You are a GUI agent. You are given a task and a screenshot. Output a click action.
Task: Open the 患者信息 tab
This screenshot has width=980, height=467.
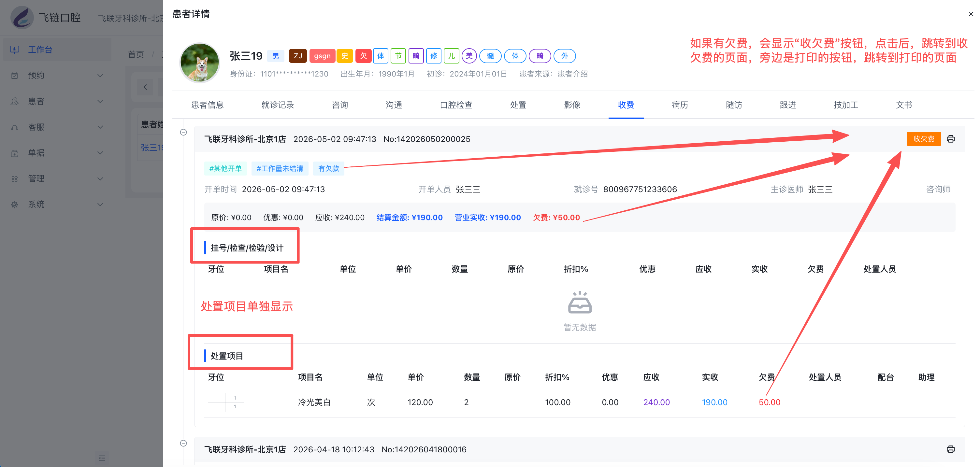coord(207,105)
